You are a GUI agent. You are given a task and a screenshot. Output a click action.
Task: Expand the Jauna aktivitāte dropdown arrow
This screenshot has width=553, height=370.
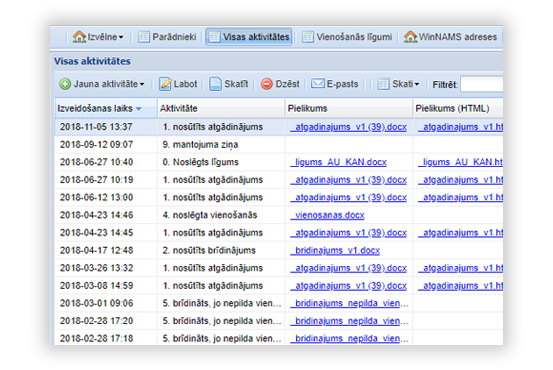pyautogui.click(x=142, y=84)
